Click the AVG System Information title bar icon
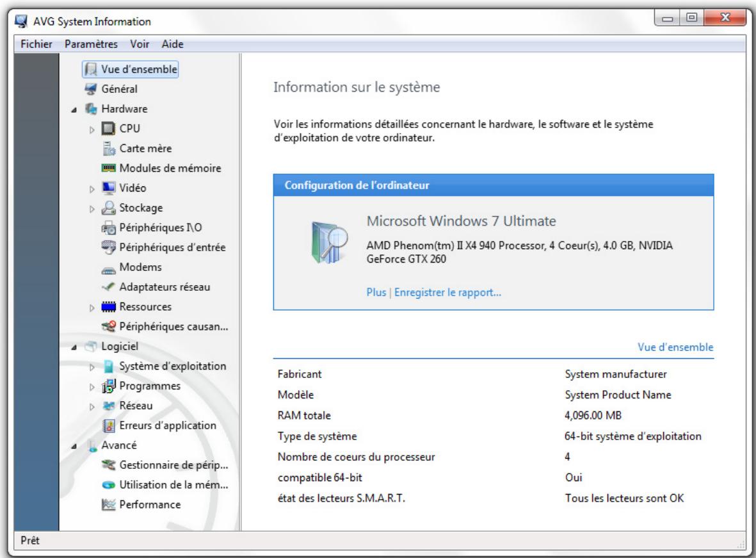Image resolution: width=756 pixels, height=558 pixels. [21, 21]
